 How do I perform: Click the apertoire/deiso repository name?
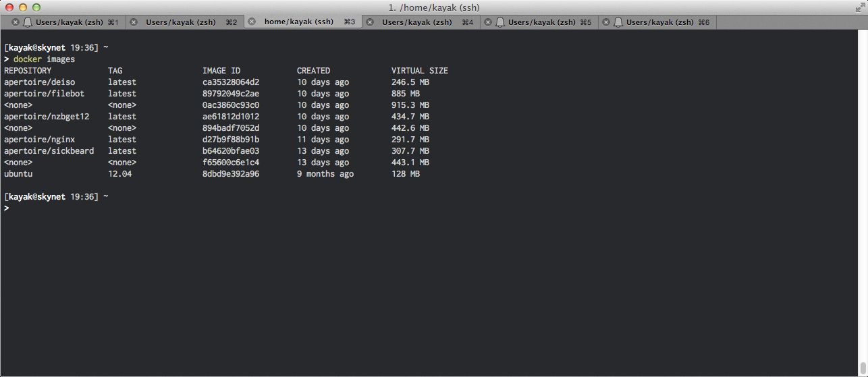click(39, 82)
